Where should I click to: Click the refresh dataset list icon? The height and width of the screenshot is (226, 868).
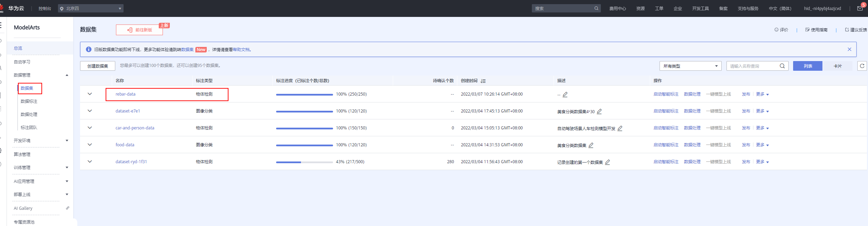862,66
